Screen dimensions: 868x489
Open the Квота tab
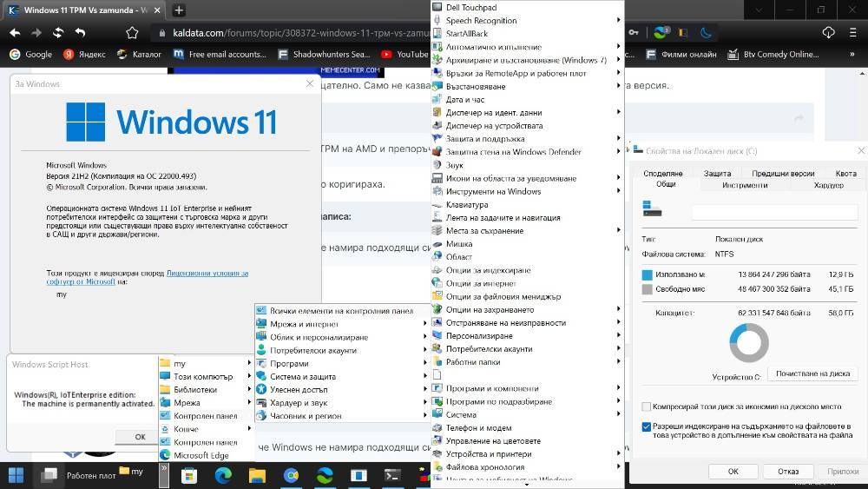[845, 174]
